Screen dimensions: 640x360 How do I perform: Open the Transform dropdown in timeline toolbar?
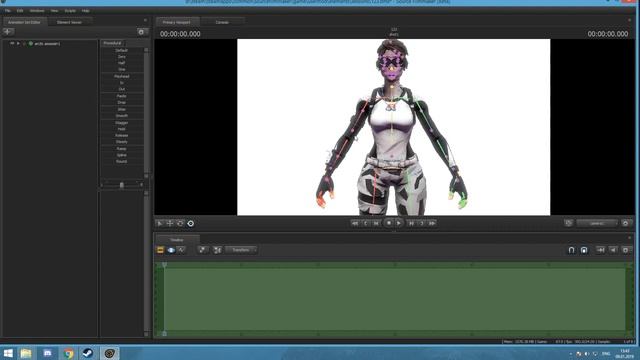point(241,250)
